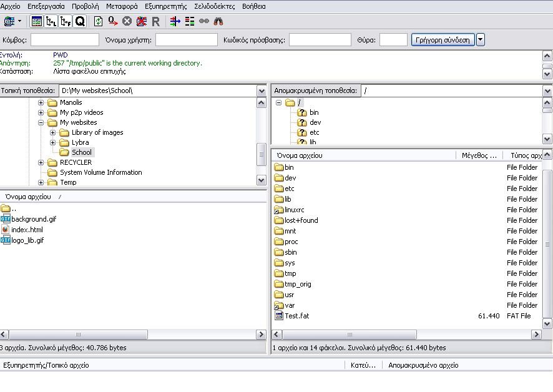This screenshot has height=392, width=553.
Task: Toggle directory comparison
Action: [190, 21]
